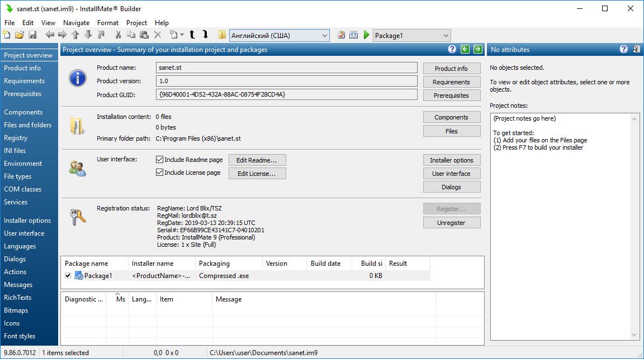Click the Move down black arrow icon
Viewport: 644px width, 359px height.
[x=205, y=35]
